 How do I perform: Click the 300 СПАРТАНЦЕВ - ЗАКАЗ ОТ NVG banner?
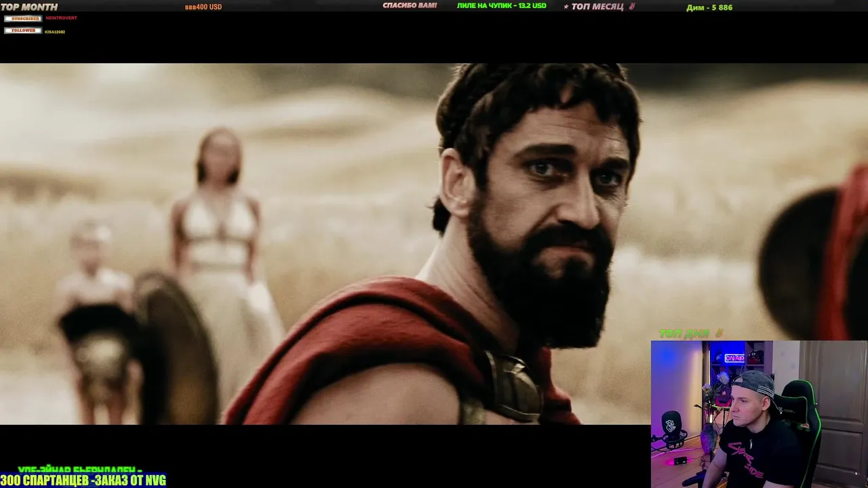[x=83, y=481]
